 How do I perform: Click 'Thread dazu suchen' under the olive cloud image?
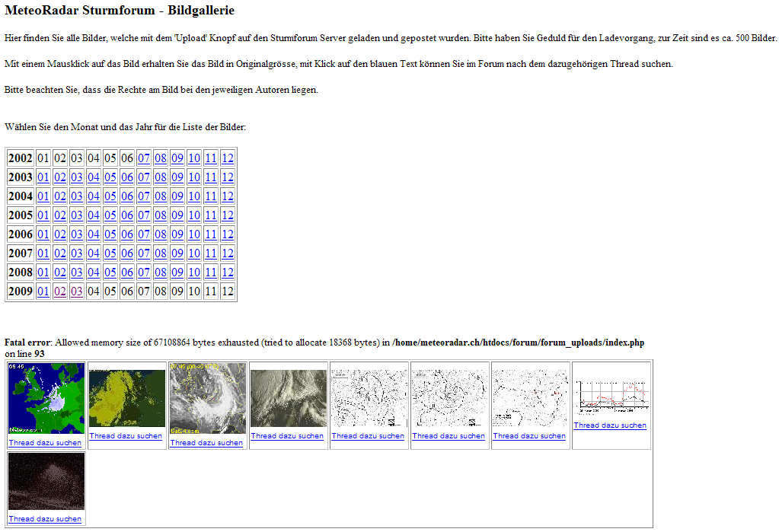click(287, 435)
